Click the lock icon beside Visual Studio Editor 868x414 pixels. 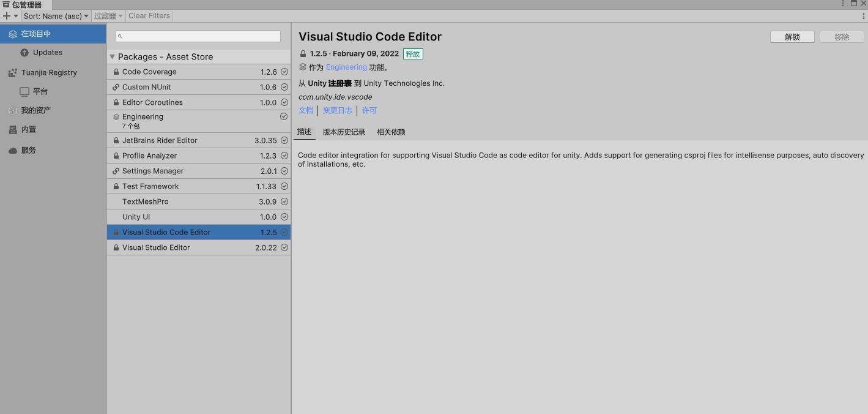coord(116,247)
